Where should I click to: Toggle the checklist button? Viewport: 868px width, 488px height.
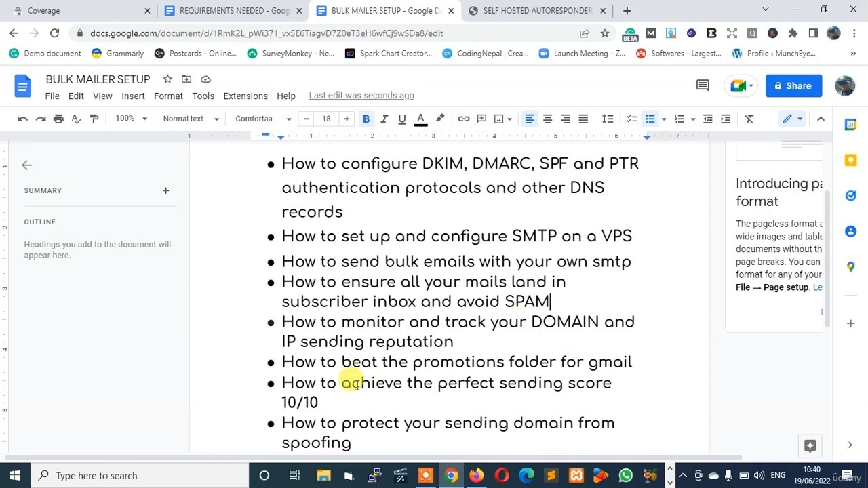click(x=631, y=119)
